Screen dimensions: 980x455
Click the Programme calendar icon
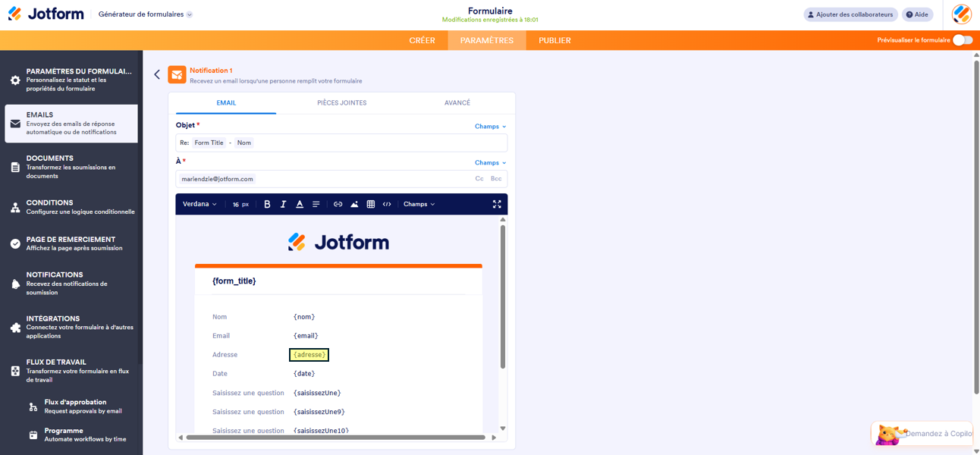tap(33, 435)
